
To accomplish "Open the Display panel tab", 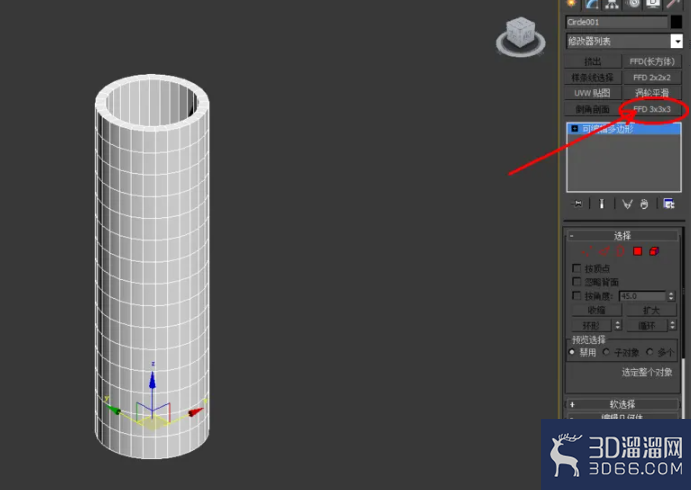I will coord(653,4).
